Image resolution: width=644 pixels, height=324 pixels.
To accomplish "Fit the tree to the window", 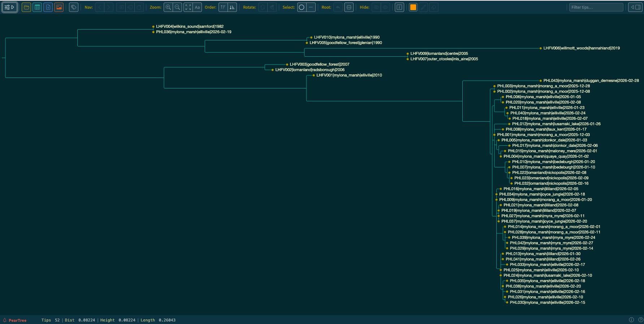I will coord(188,7).
